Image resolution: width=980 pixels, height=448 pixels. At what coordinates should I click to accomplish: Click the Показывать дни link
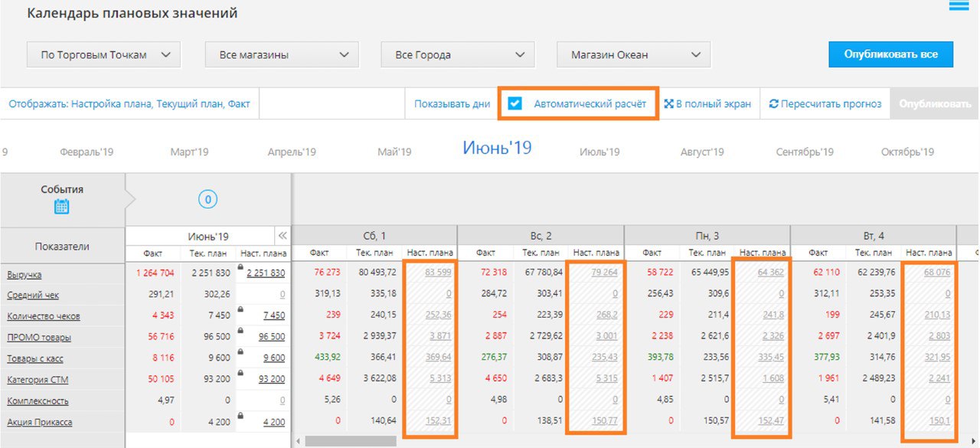pyautogui.click(x=452, y=104)
